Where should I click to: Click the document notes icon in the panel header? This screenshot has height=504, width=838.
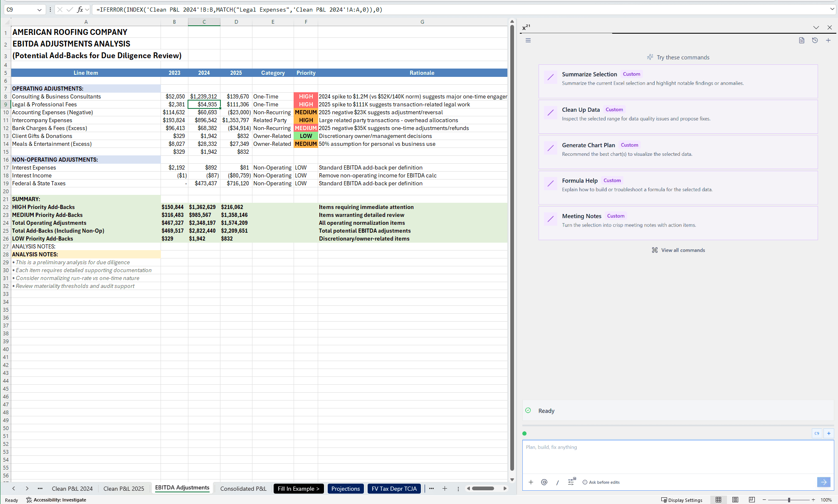(801, 40)
